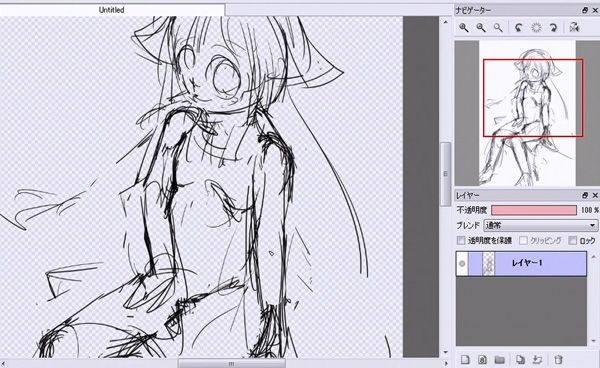Zoom in using the first Navigator magnifier

(x=464, y=28)
